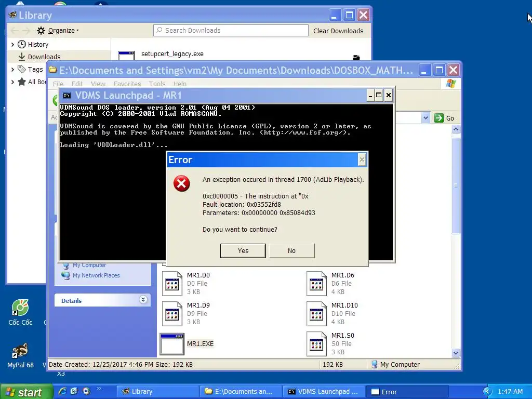Open the MyPal 68 desktop shortcut
Image resolution: width=532 pixels, height=399 pixels.
(20, 355)
